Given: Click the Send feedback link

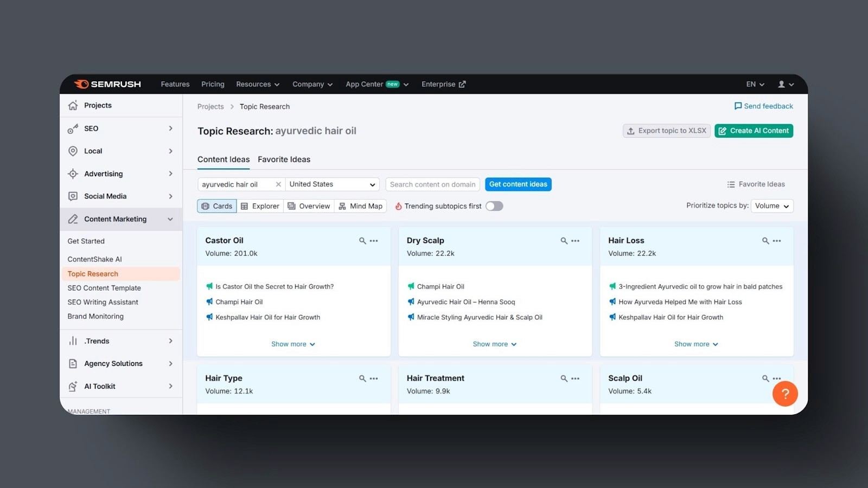Looking at the screenshot, I should click(763, 106).
